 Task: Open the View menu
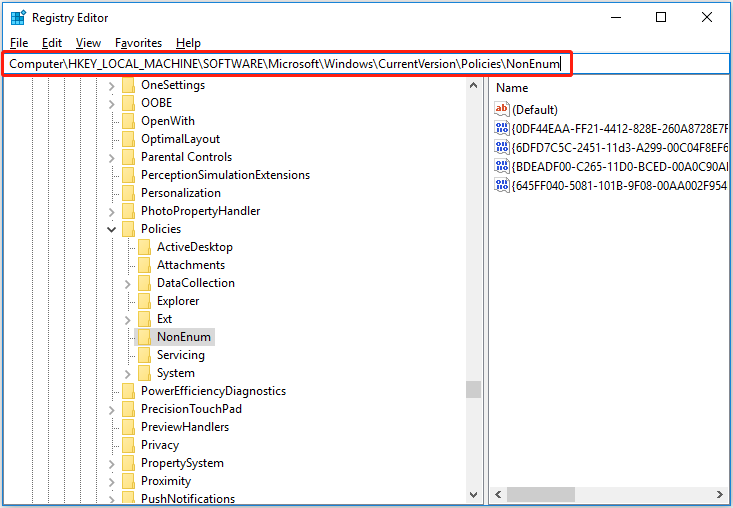click(88, 43)
